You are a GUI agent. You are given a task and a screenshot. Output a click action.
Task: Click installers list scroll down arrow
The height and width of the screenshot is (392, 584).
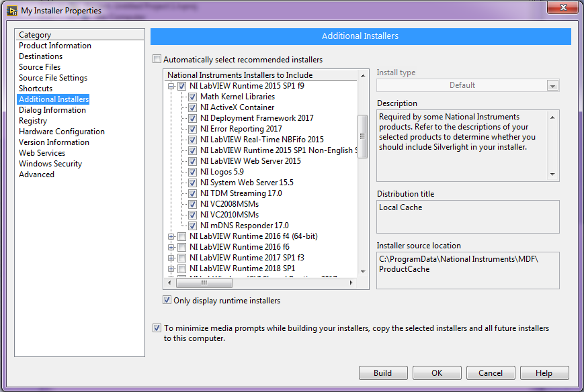(x=363, y=272)
